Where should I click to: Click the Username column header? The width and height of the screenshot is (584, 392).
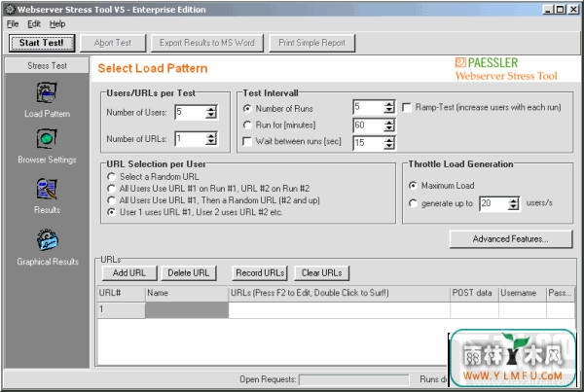pos(523,294)
